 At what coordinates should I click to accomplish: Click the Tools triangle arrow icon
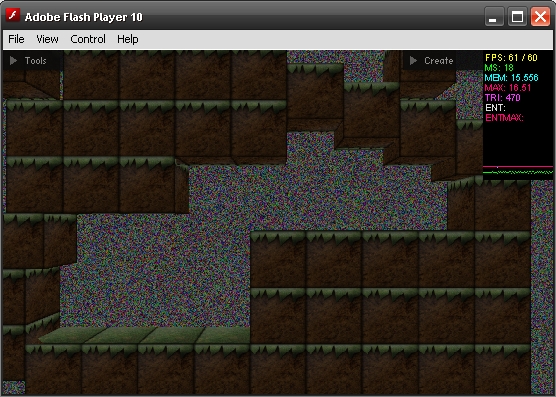[x=13, y=61]
